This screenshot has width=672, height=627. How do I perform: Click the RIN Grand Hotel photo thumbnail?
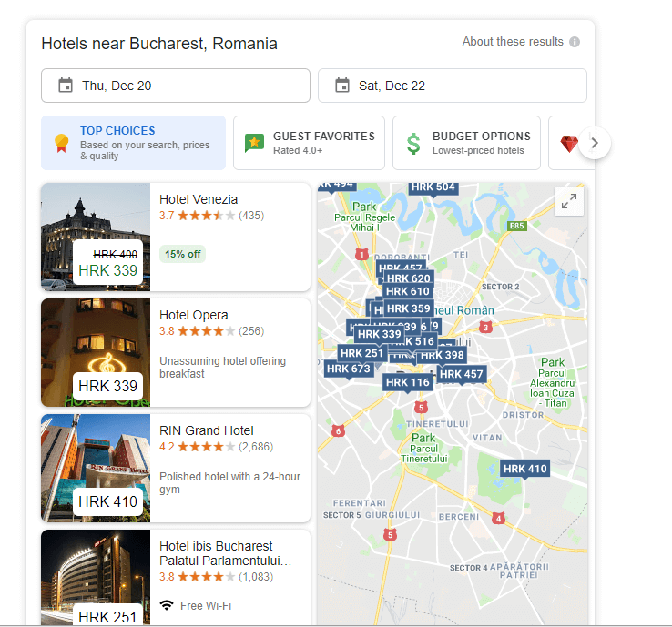[96, 468]
